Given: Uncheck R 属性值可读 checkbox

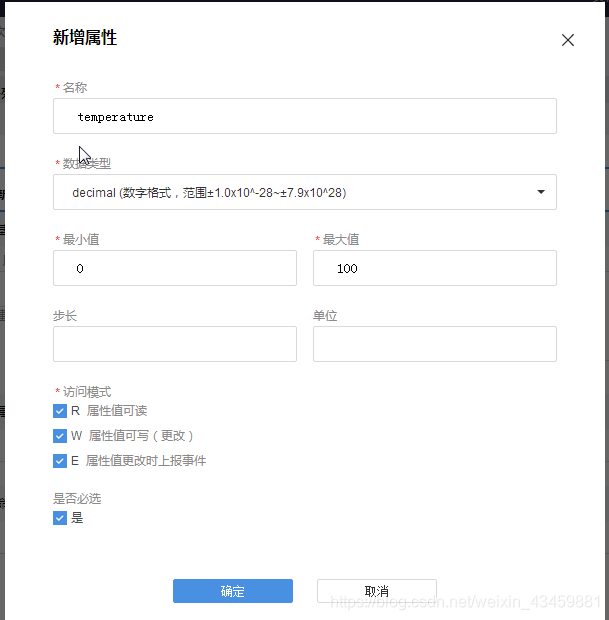Looking at the screenshot, I should [60, 411].
